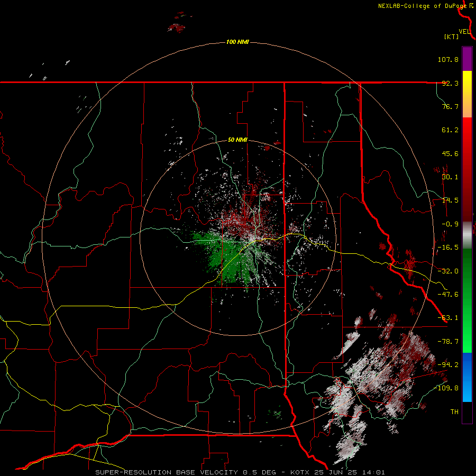476x476 pixels.
Task: Click the blue segment of color scale
Action: point(467,377)
